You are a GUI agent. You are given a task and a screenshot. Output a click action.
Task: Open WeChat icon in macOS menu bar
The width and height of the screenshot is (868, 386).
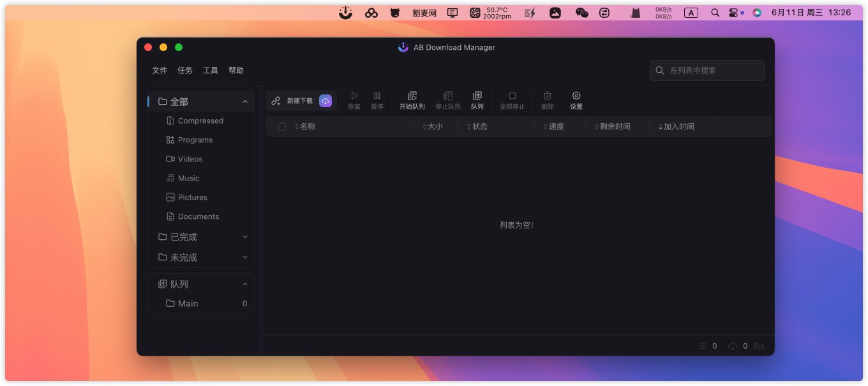pos(581,12)
